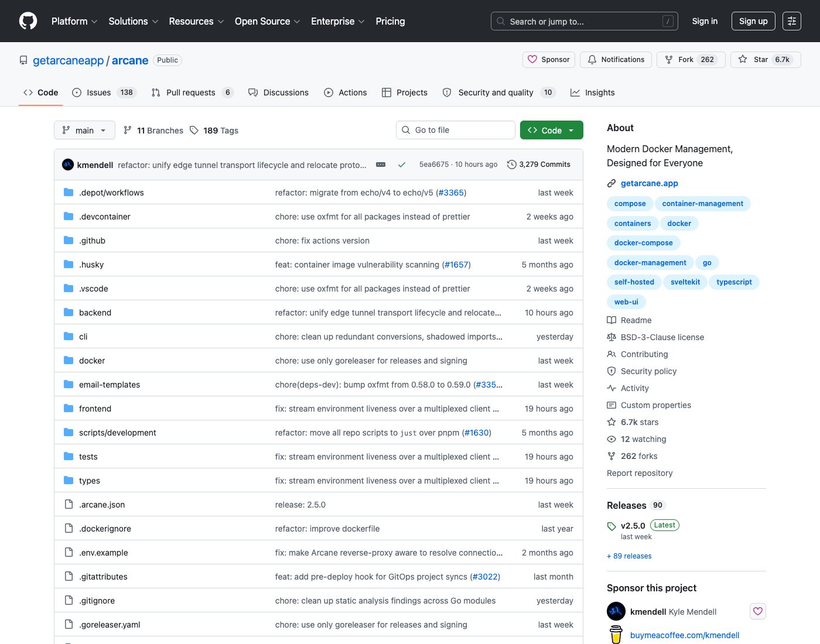Open the BSD-3-Clause license link

click(x=662, y=337)
